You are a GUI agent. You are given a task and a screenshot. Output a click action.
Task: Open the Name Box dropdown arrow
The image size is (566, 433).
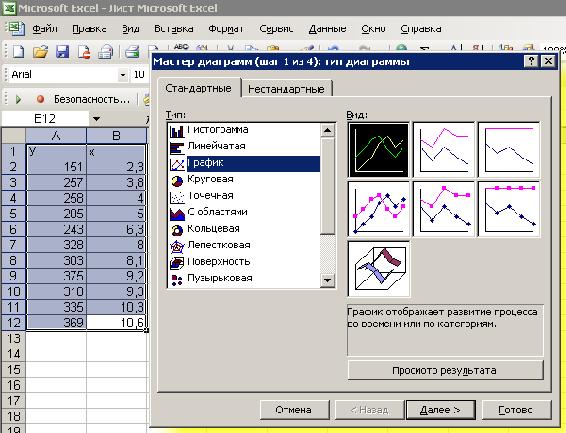(x=96, y=118)
